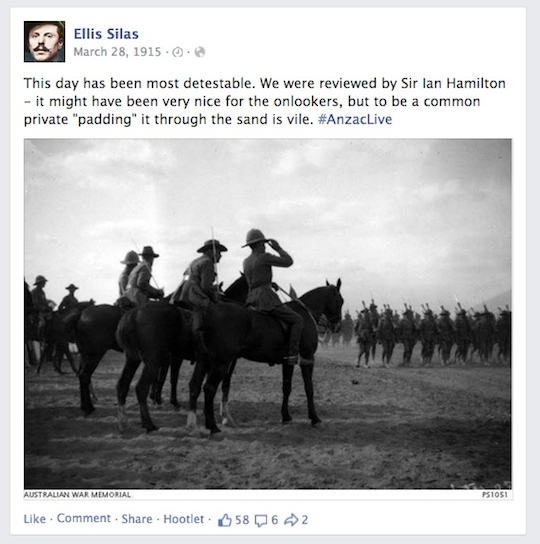Select the Share link

[x=137, y=519]
